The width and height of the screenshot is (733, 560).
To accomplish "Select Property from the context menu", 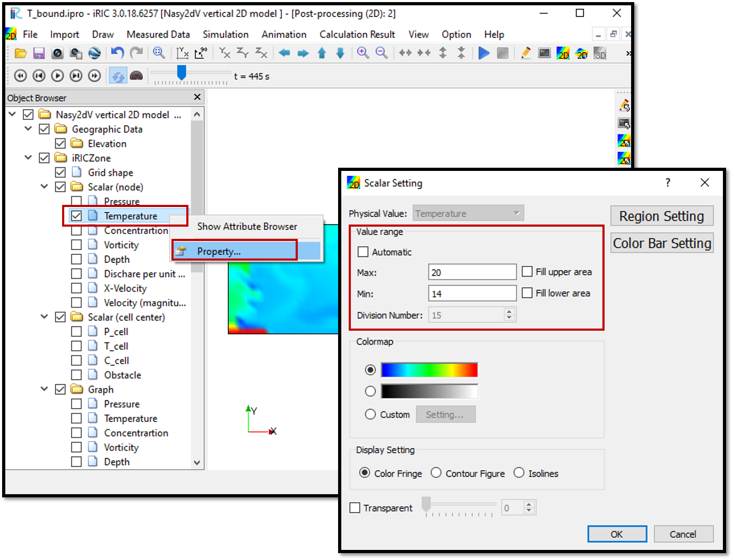I will point(247,251).
